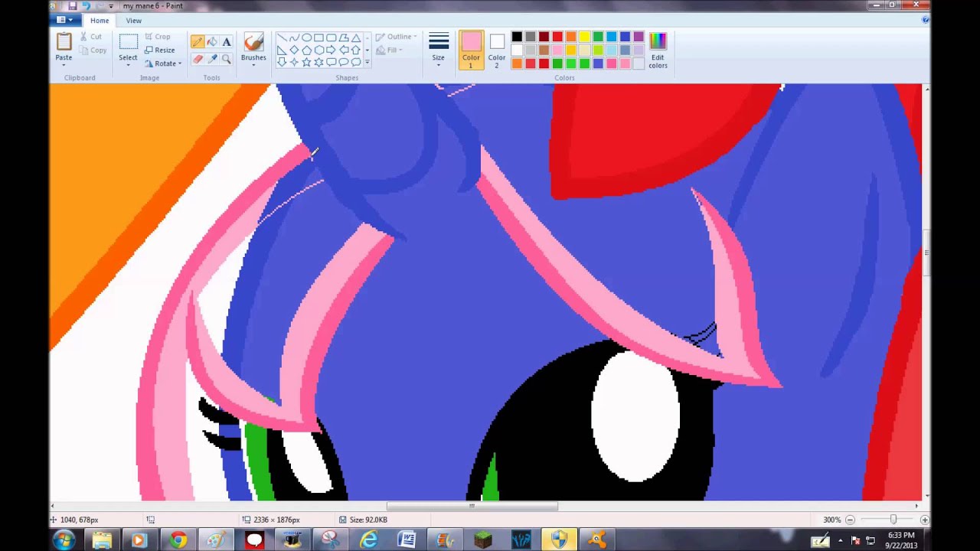Choose the Hexagon shape
Image resolution: width=980 pixels, height=551 pixels.
(318, 50)
